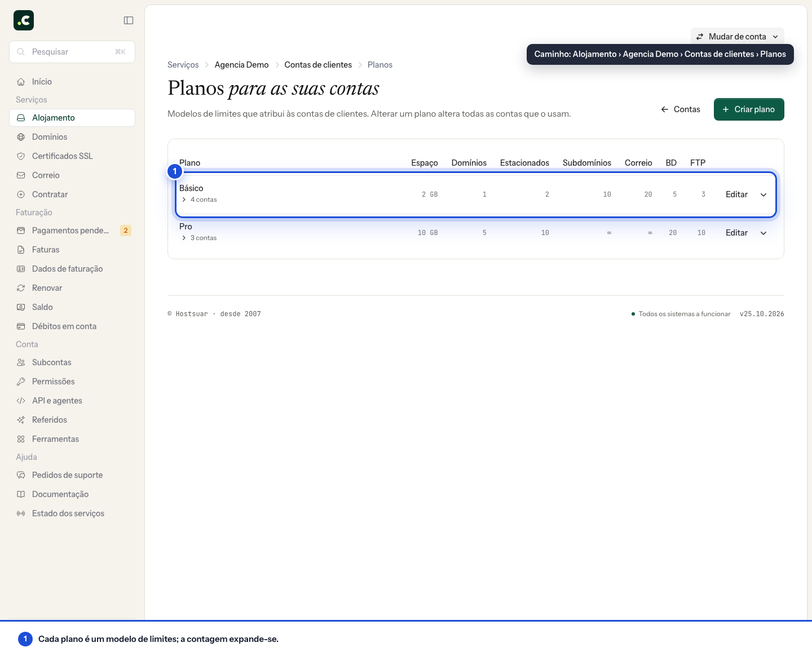This screenshot has height=656, width=812.
Task: Click the Faturas document icon
Action: pyautogui.click(x=21, y=250)
